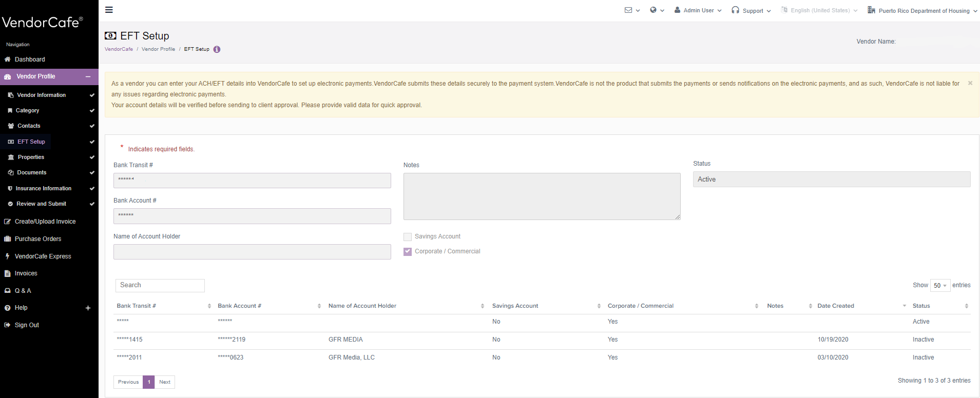This screenshot has height=398, width=980.
Task: Open the mail envelope icon in header
Action: click(628, 10)
